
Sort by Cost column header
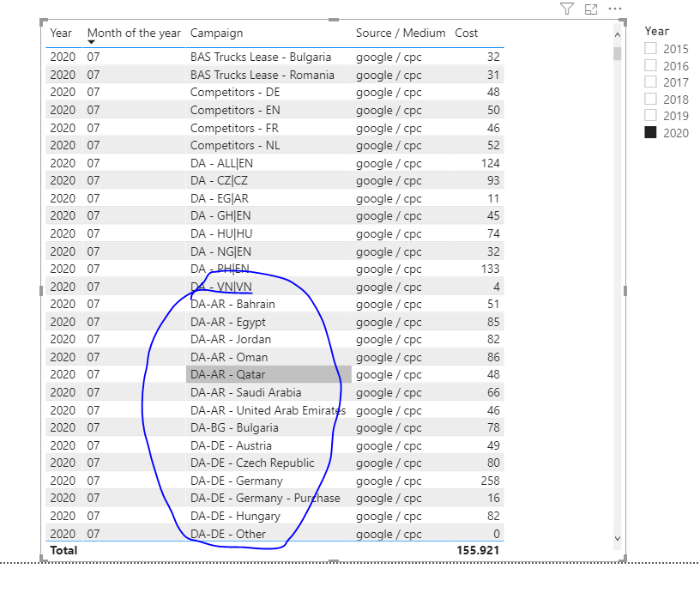coord(466,33)
